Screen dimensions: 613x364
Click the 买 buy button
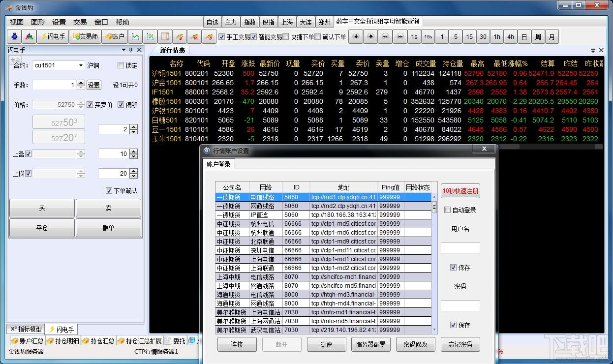pyautogui.click(x=42, y=209)
